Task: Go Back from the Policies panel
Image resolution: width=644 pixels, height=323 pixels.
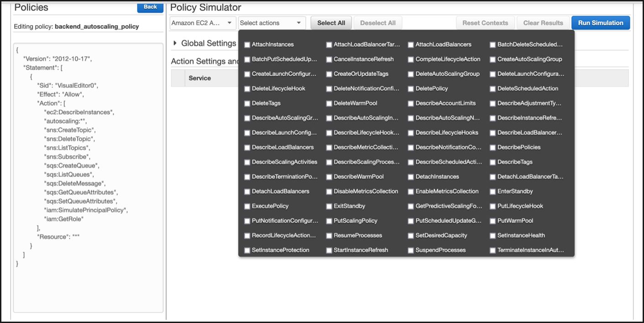Action: click(x=150, y=7)
